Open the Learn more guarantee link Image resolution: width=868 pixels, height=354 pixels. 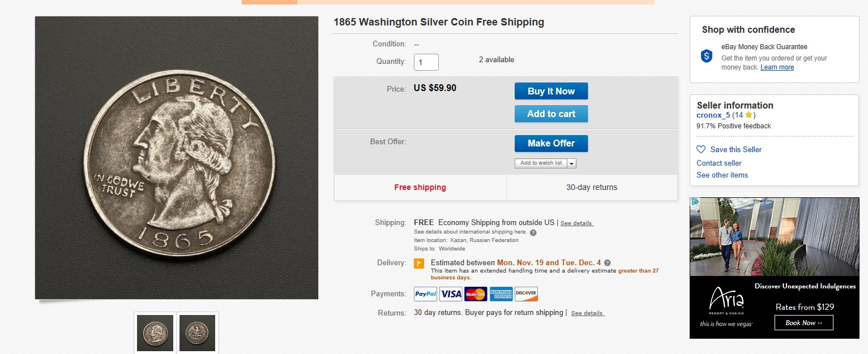click(777, 67)
